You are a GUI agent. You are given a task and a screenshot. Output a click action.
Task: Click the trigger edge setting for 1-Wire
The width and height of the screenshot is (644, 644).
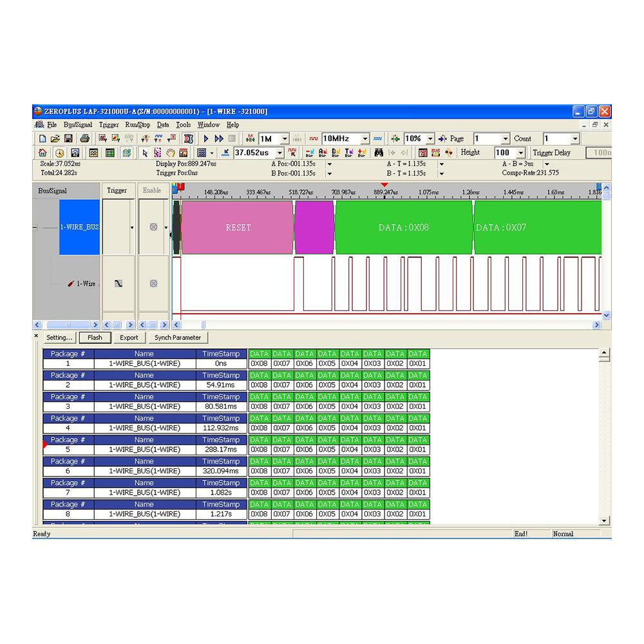(118, 283)
